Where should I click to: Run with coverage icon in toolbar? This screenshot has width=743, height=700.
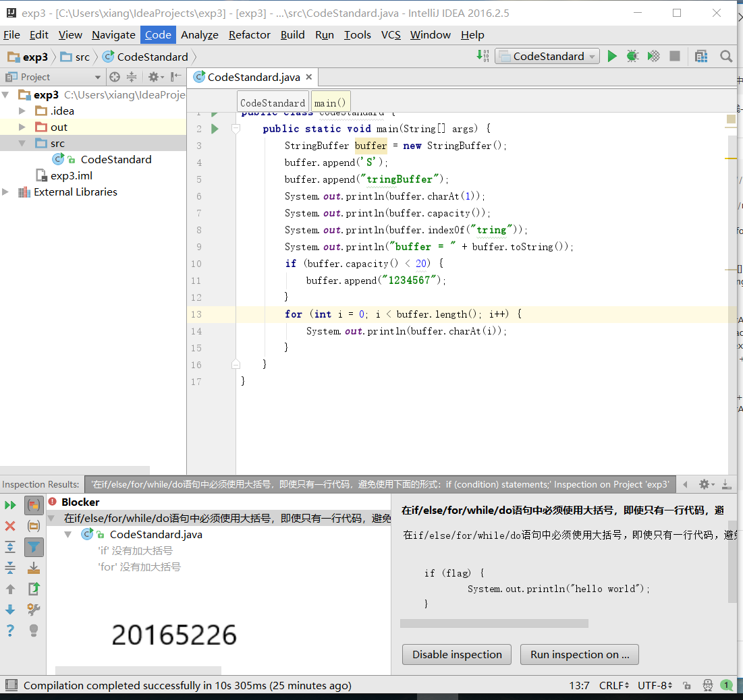tap(653, 57)
